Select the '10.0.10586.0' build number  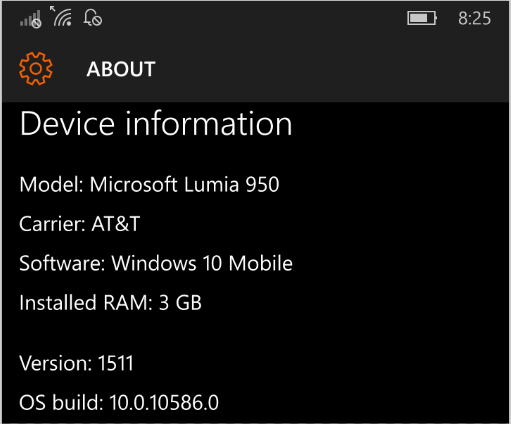click(164, 402)
